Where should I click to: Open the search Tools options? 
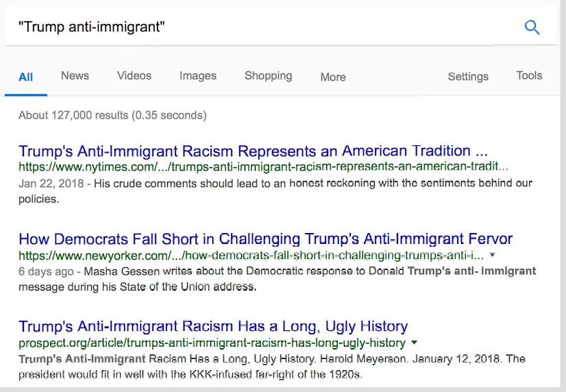[529, 76]
